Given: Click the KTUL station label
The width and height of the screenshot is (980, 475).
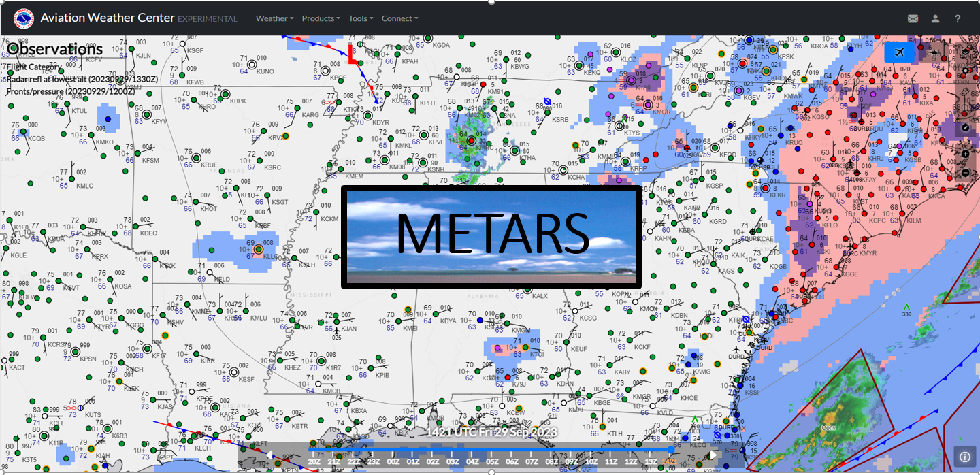Looking at the screenshot, I should [x=80, y=111].
